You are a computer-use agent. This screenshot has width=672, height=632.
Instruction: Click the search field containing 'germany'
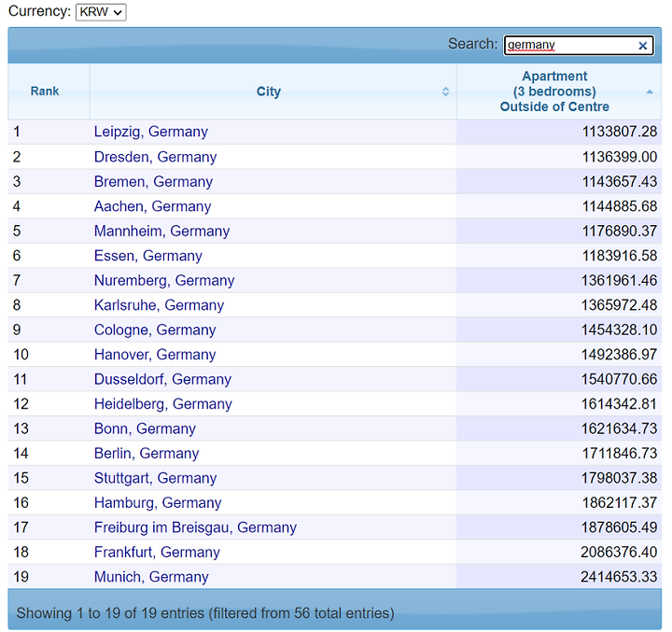(x=579, y=45)
